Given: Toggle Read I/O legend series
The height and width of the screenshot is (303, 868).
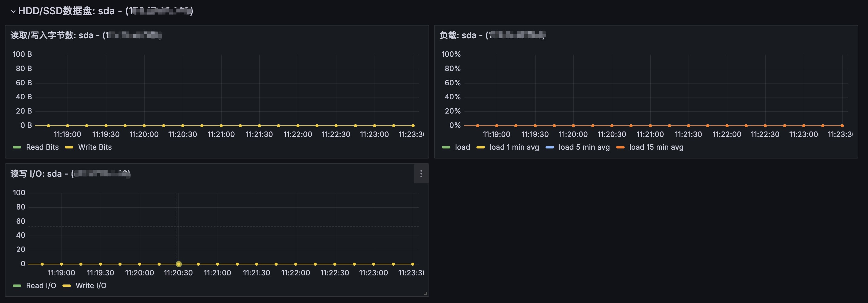Looking at the screenshot, I should click(x=41, y=285).
